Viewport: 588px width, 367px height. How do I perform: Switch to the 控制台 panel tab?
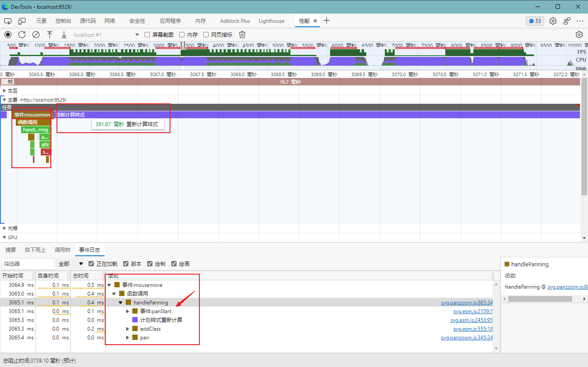[x=63, y=21]
